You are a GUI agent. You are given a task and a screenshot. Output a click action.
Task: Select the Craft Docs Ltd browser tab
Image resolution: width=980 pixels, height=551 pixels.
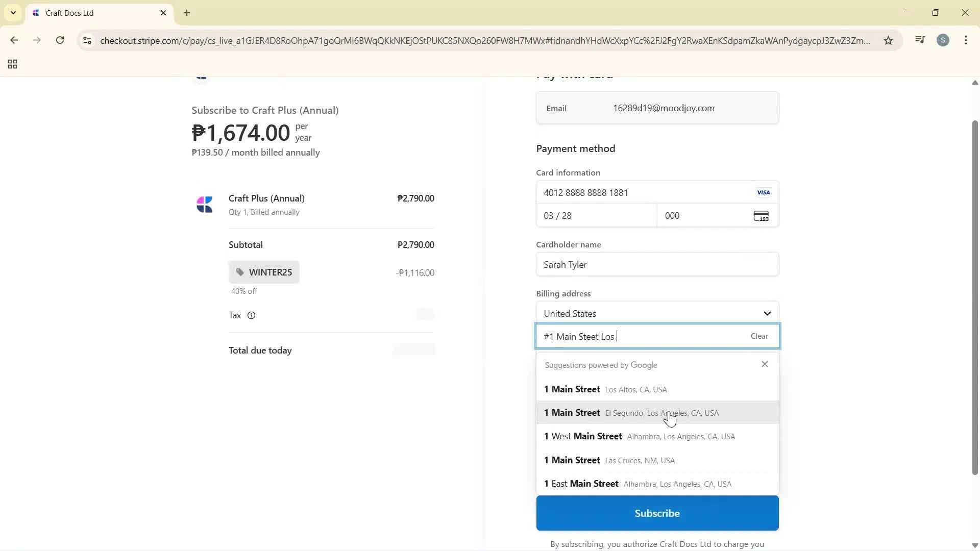82,13
